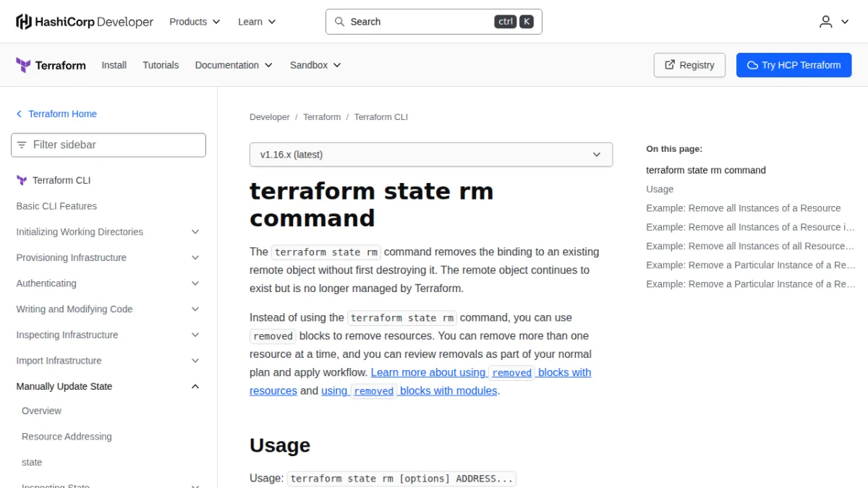The image size is (868, 488).
Task: Open the Tutorials page
Action: [161, 65]
